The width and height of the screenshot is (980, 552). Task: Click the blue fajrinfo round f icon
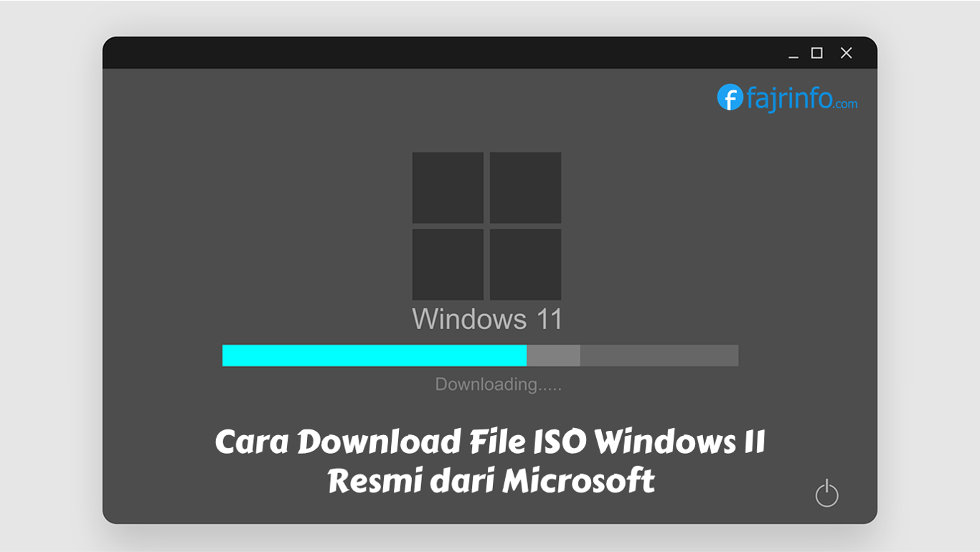[730, 97]
